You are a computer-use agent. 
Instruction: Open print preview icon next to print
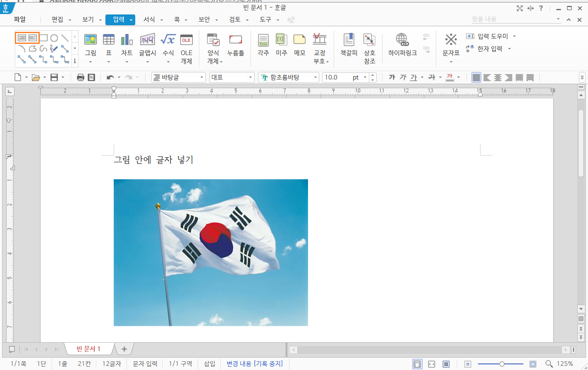pos(91,77)
